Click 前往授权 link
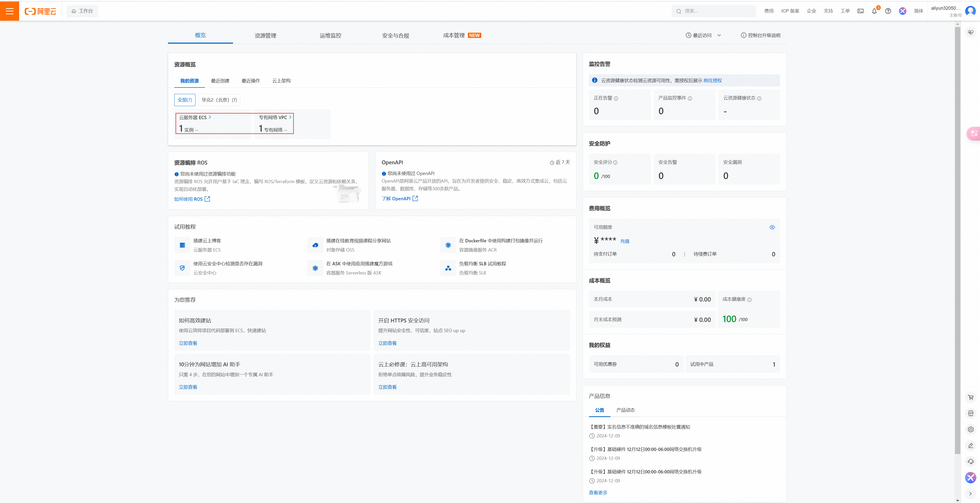980x503 pixels. coord(713,81)
